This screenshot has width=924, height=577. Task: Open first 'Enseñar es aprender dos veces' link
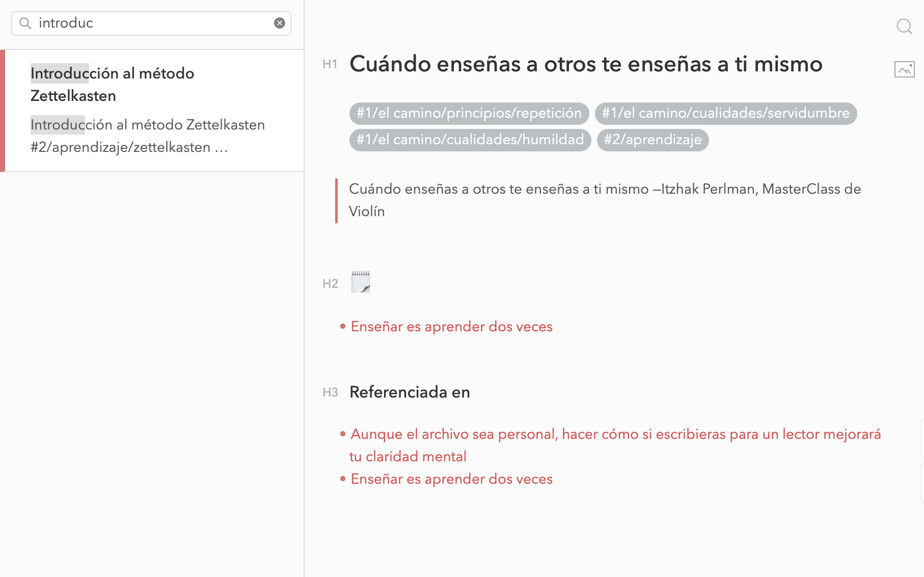[452, 327]
